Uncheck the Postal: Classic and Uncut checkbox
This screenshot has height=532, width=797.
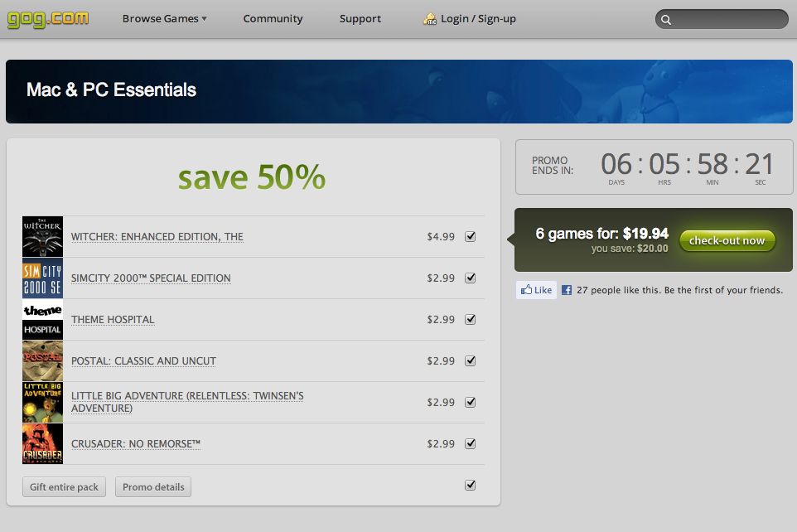click(471, 360)
